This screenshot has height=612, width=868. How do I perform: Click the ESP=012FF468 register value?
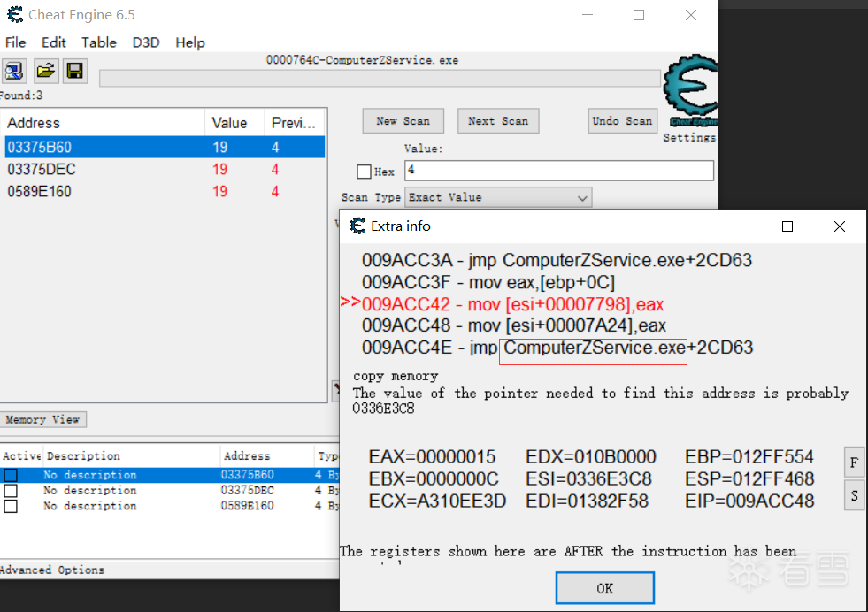[x=749, y=478]
